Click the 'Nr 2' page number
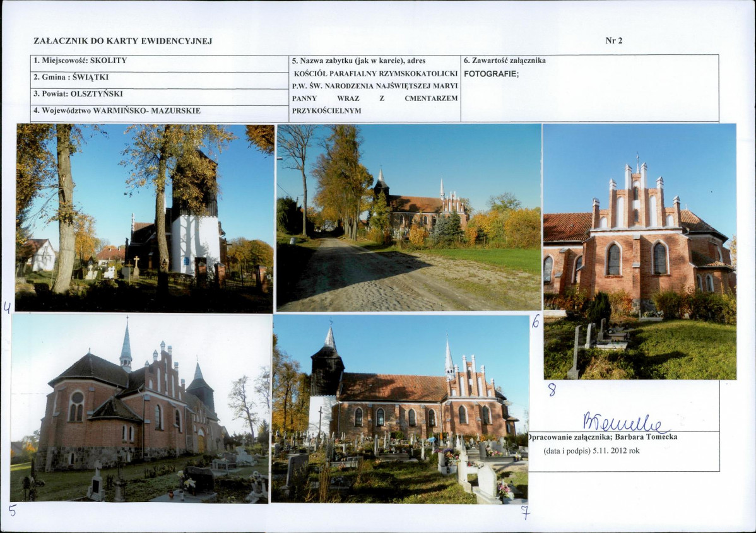The height and width of the screenshot is (533, 756). 614,40
